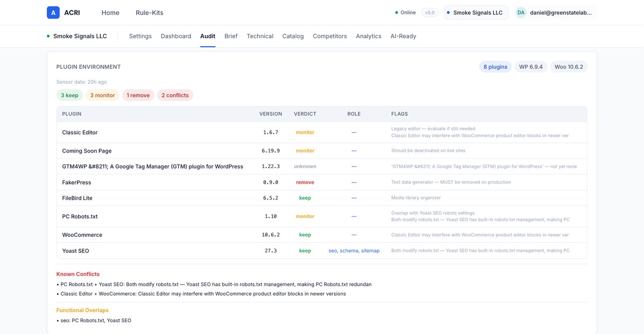
Task: Select the FileBird Lite plugin name
Action: coord(77,198)
